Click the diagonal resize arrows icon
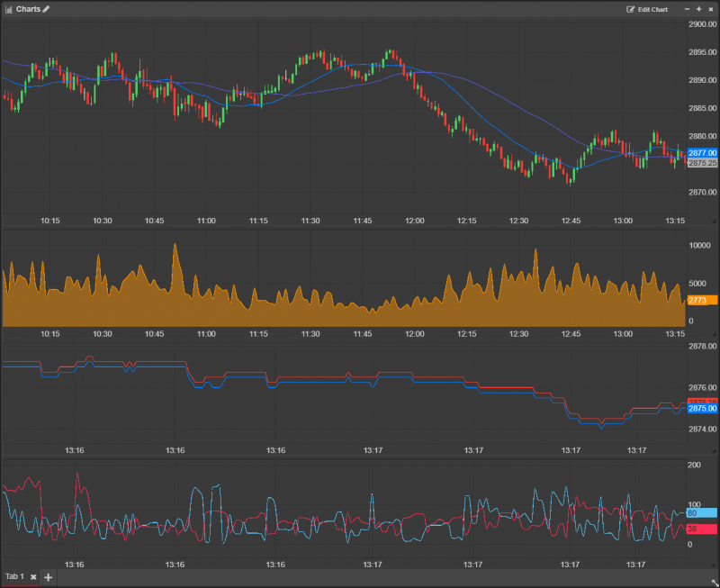Viewport: 720px width, 588px height. point(714,582)
